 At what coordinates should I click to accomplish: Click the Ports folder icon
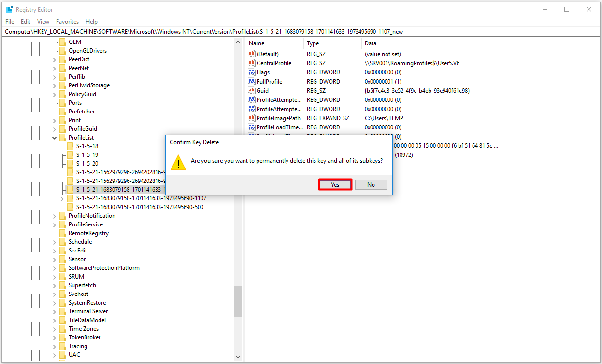62,103
